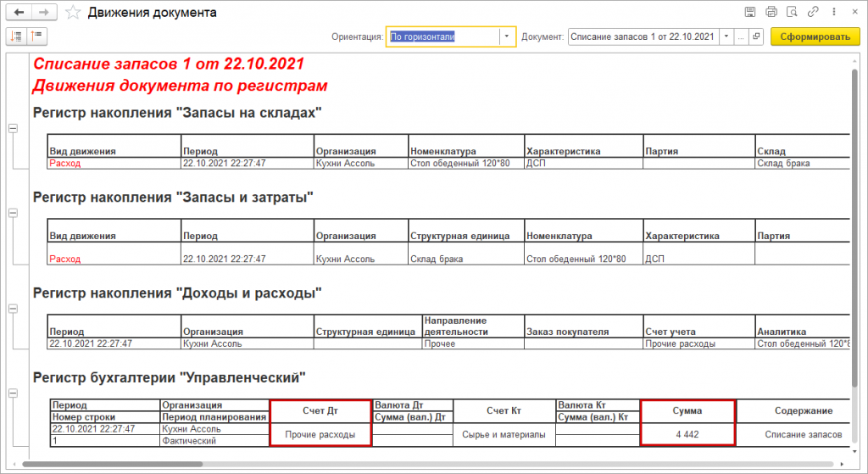Viewport: 868px width, 474px height.
Task: Print the document movements report
Action: 771,13
